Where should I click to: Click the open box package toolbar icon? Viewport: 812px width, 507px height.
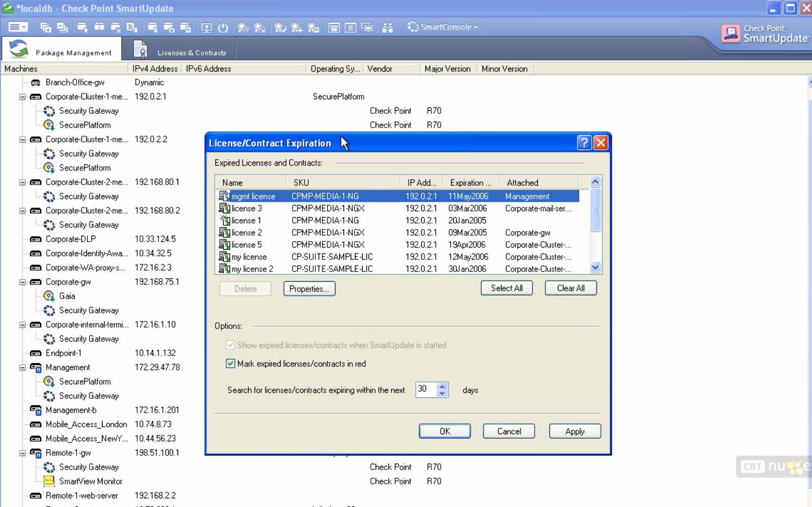coord(99,27)
